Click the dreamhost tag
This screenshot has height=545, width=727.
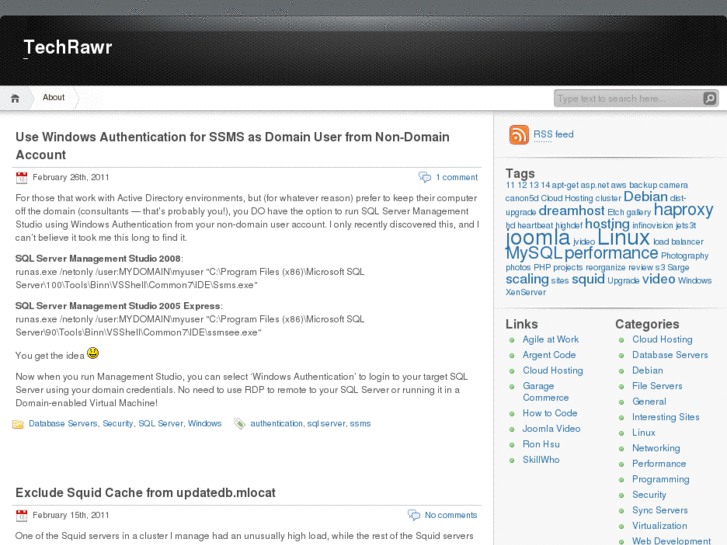pyautogui.click(x=572, y=211)
